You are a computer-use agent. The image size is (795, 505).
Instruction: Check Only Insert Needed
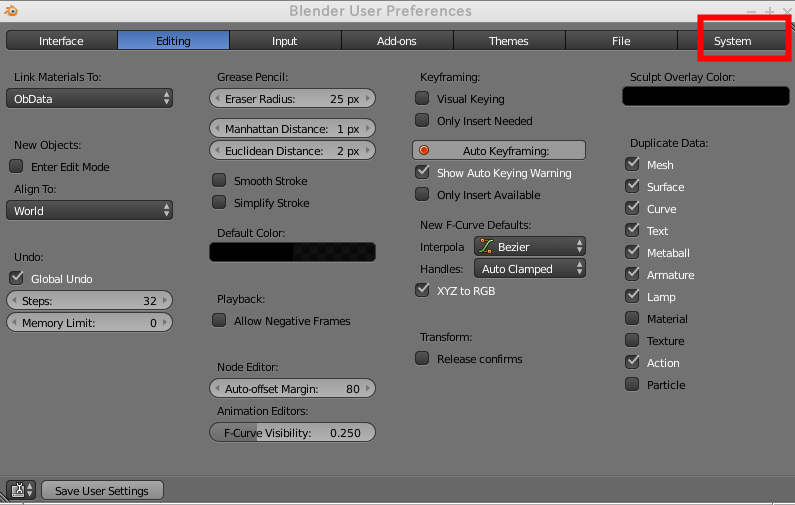point(422,120)
